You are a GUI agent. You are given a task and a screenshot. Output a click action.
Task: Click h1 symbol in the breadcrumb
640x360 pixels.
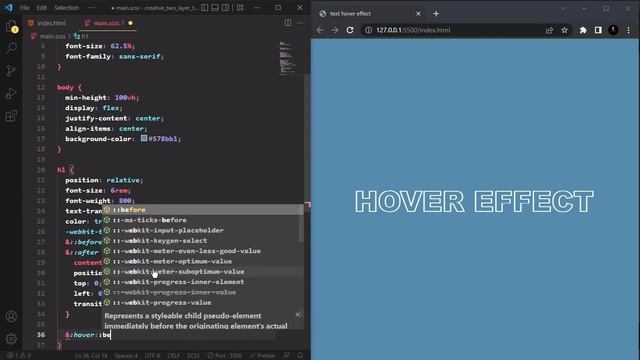(x=81, y=36)
